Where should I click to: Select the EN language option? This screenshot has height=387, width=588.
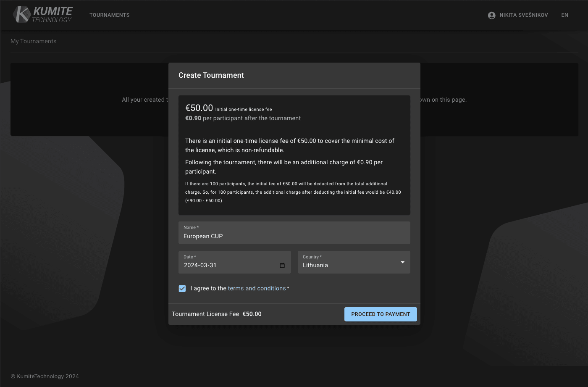click(x=564, y=15)
